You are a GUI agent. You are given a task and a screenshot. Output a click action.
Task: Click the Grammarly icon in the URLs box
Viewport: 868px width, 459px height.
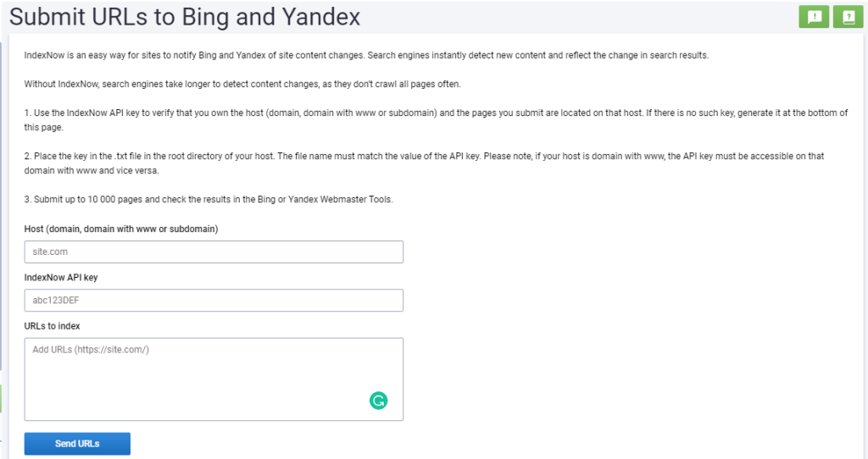point(378,401)
